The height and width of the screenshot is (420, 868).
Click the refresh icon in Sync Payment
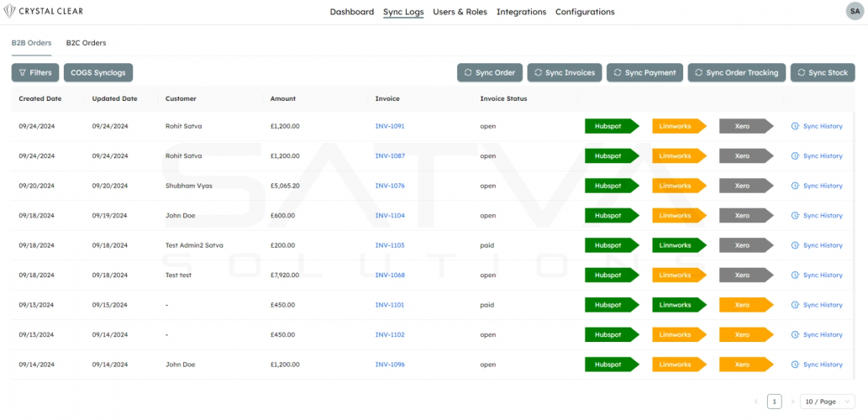click(x=618, y=72)
